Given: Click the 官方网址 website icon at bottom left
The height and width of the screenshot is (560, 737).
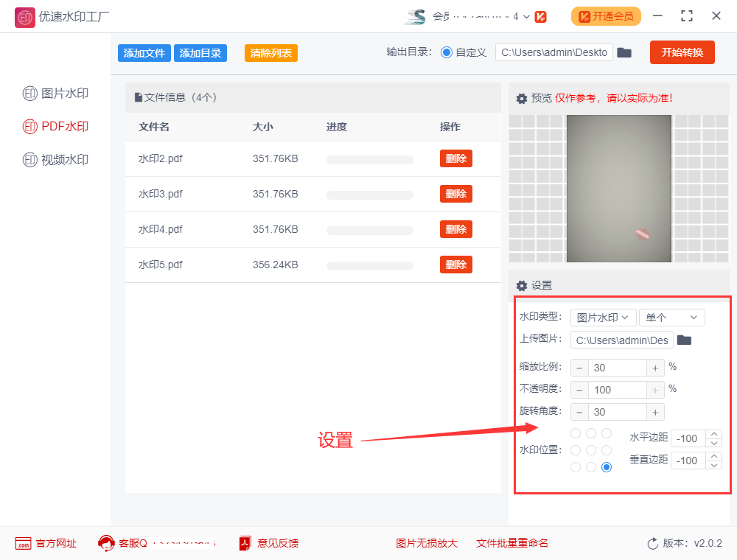Looking at the screenshot, I should (x=23, y=543).
